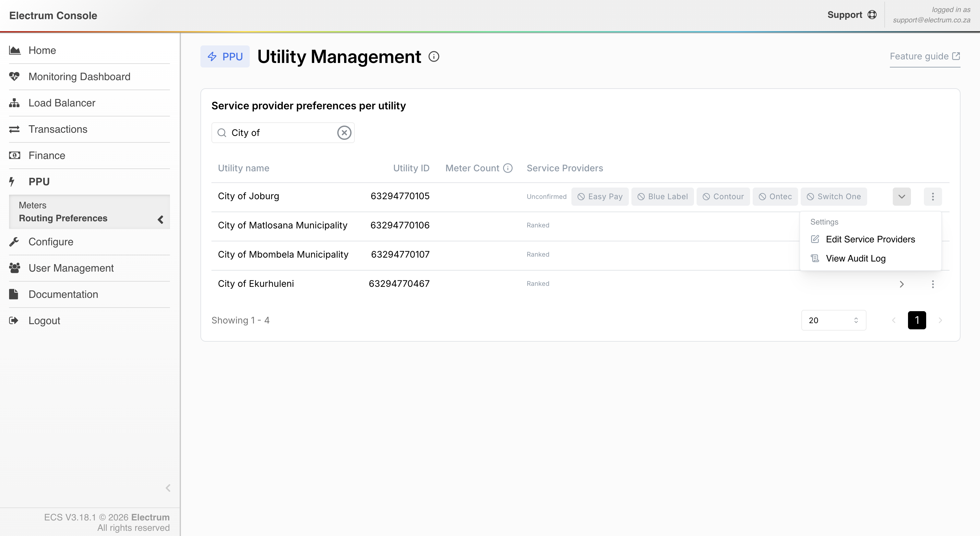980x536 pixels.
Task: Click the City of search input field
Action: (281, 133)
